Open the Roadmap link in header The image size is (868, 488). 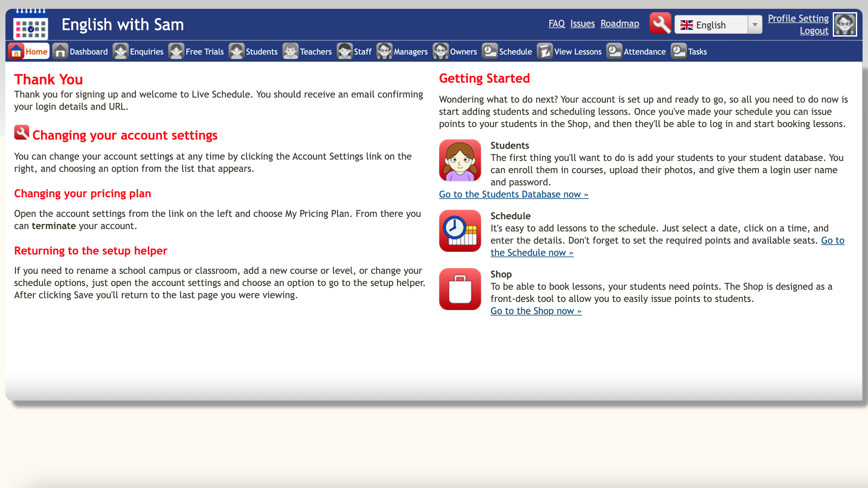[619, 23]
